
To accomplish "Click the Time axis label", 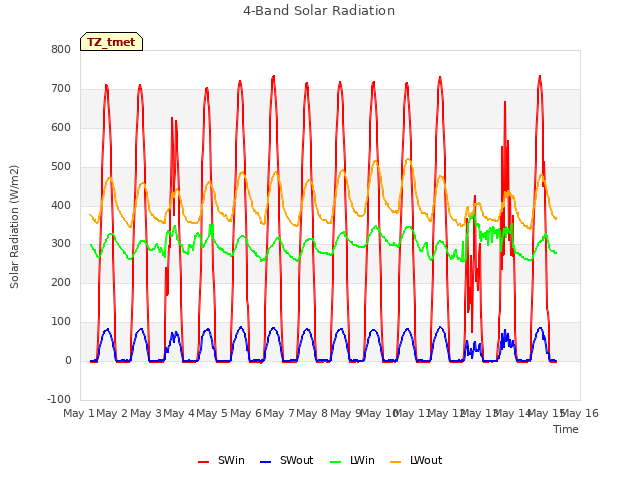I will click(566, 429).
